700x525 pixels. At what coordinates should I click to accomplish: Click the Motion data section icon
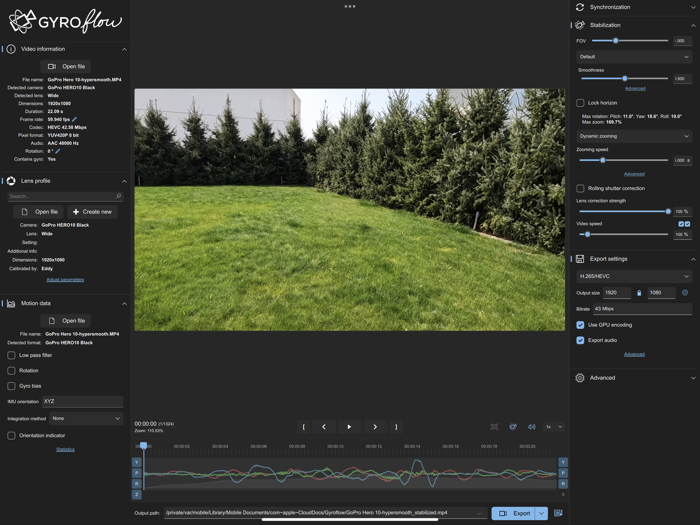pyautogui.click(x=11, y=303)
